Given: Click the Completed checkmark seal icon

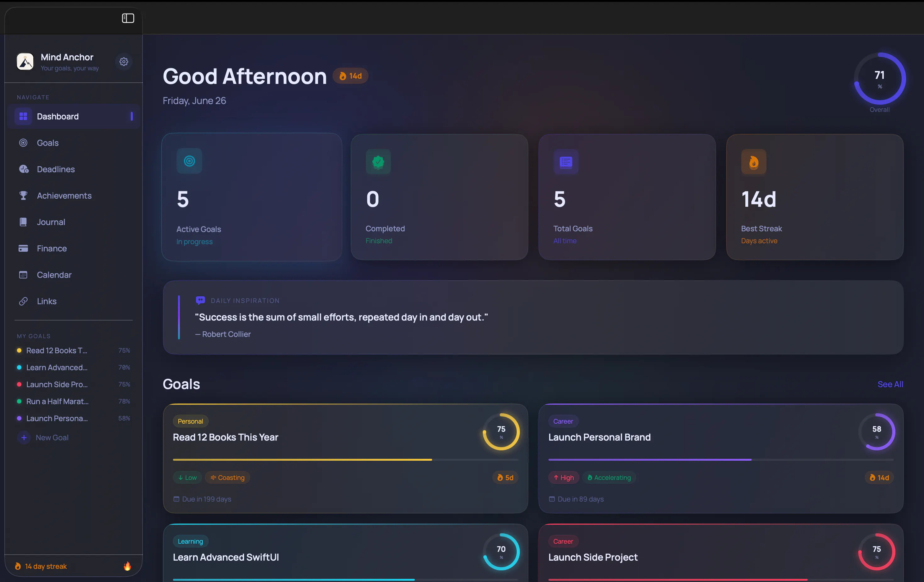Looking at the screenshot, I should pyautogui.click(x=378, y=162).
